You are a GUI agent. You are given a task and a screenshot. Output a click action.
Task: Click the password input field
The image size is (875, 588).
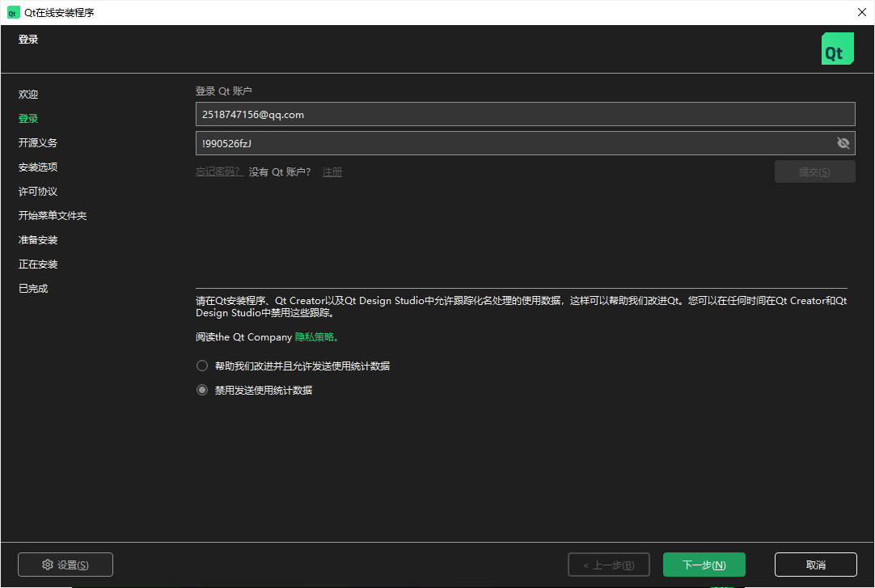525,143
